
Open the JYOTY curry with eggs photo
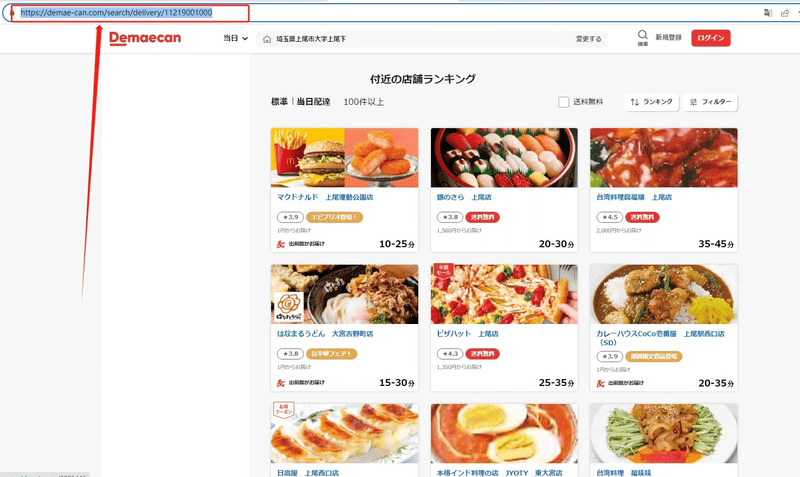pos(504,434)
